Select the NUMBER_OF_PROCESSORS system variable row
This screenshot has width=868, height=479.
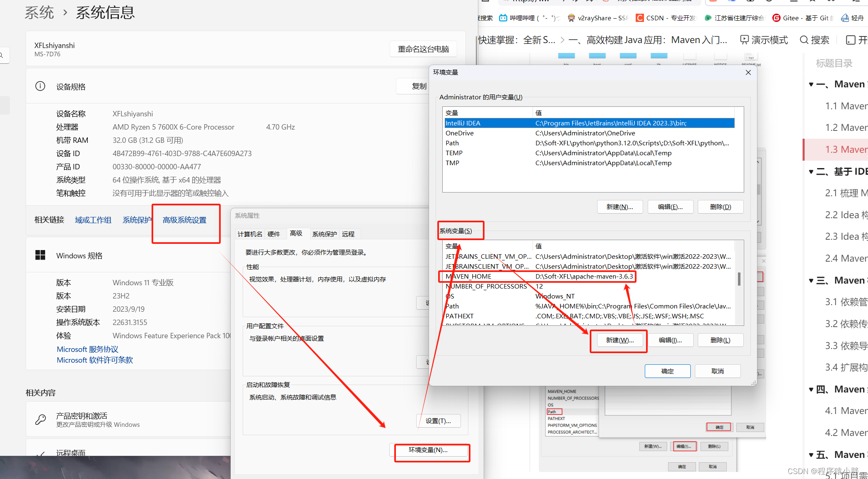click(589, 286)
